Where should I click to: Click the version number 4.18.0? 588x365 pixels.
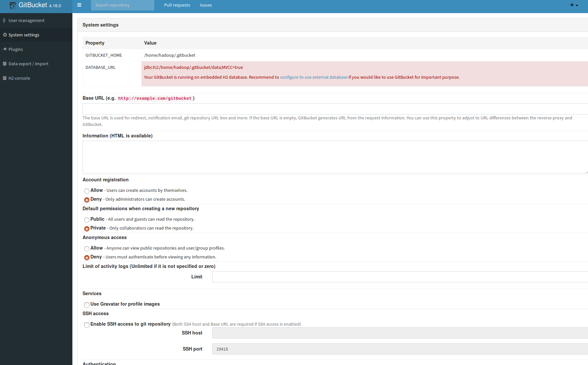55,6
